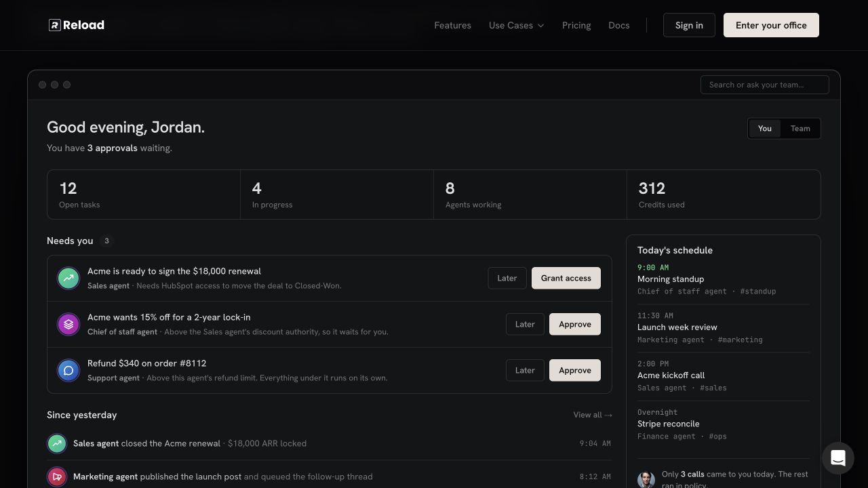Click the Sign in button
Screen dimensions: 868x488
(x=689, y=25)
